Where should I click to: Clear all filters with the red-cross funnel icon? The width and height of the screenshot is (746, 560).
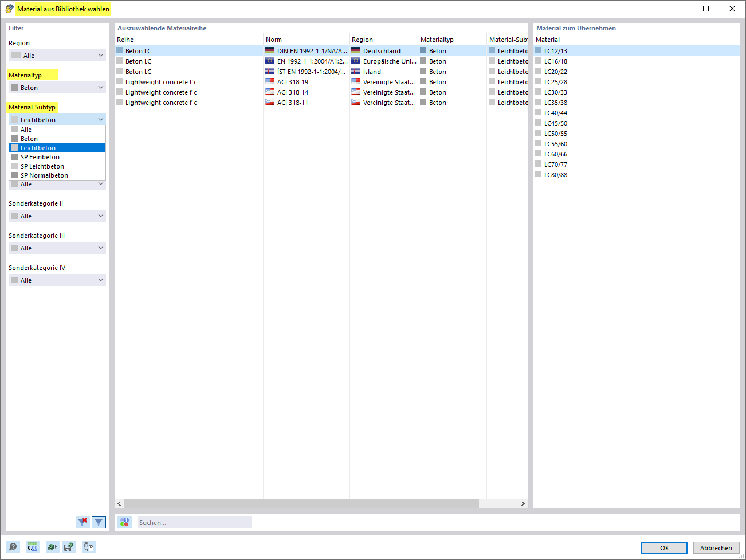pos(83,522)
